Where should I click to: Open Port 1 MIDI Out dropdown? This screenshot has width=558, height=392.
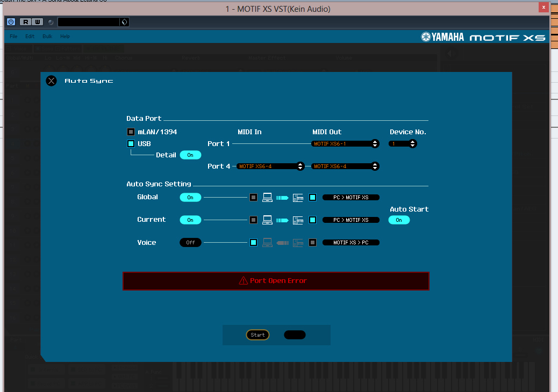click(x=345, y=143)
